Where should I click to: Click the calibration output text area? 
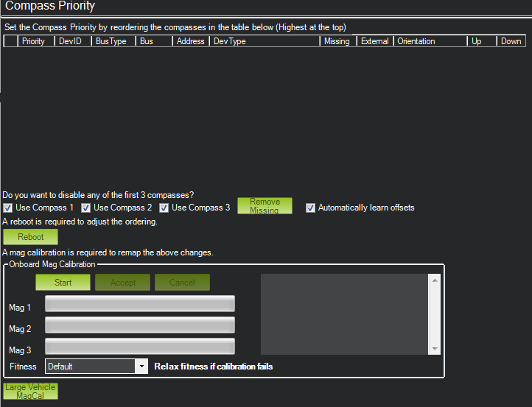point(344,314)
